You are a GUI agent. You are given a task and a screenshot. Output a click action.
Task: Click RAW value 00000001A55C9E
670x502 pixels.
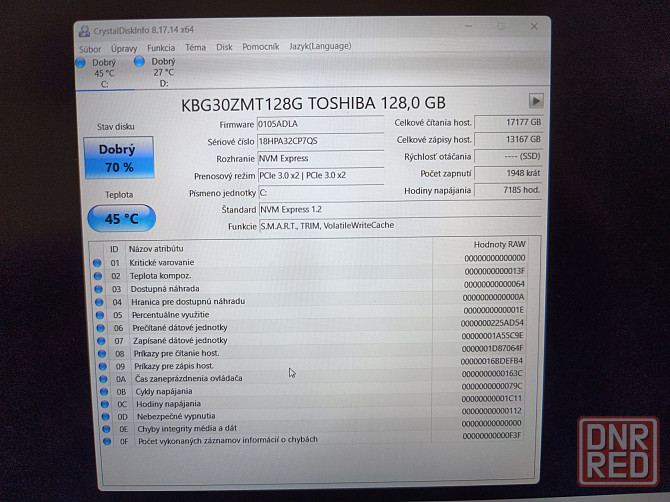(x=492, y=336)
